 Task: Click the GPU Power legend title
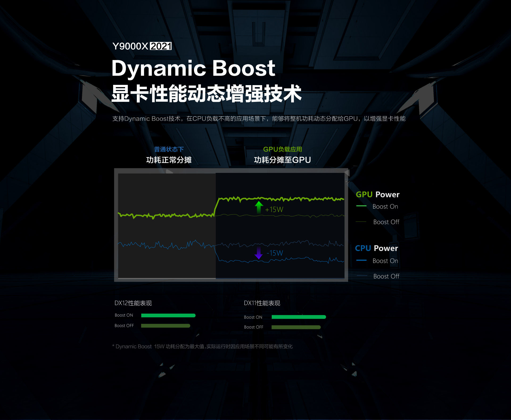tap(378, 194)
